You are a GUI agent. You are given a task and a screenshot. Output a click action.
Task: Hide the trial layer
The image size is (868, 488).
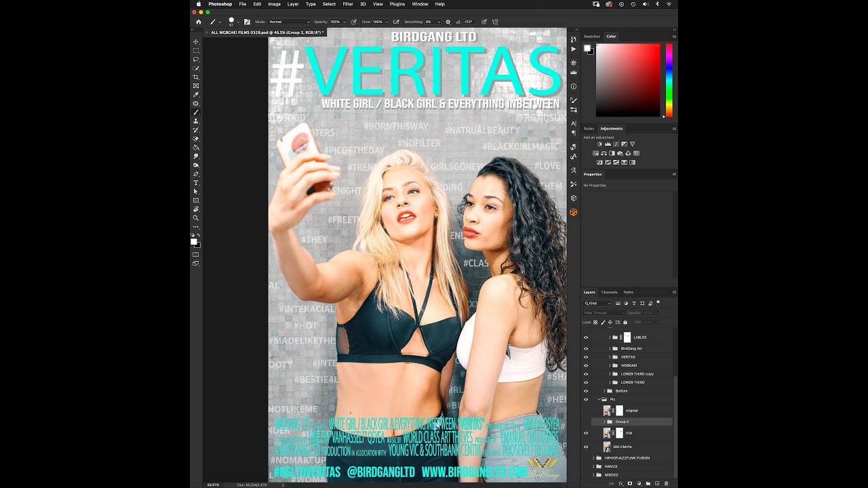(x=586, y=432)
